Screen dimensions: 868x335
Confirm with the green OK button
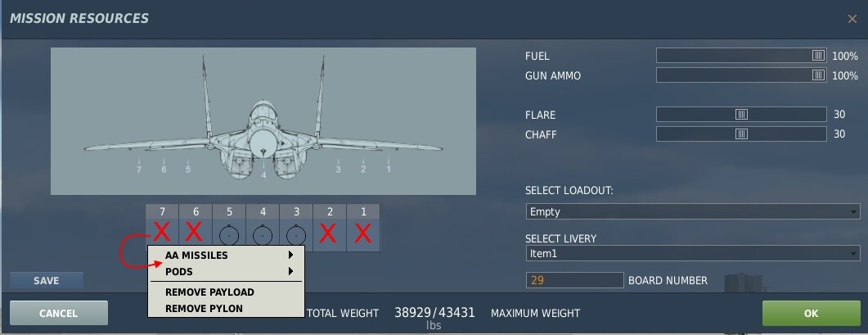pyautogui.click(x=811, y=314)
